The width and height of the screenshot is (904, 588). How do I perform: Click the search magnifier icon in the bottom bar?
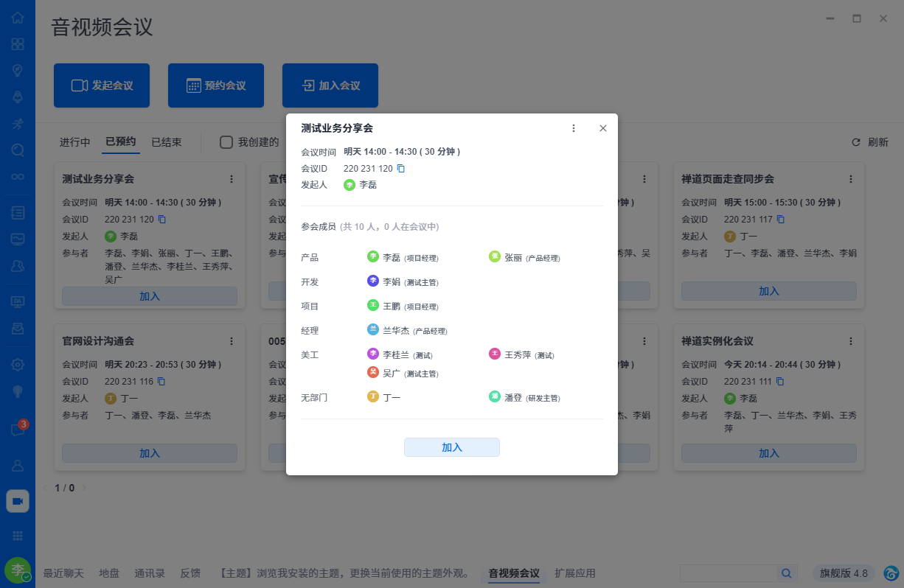(787, 573)
